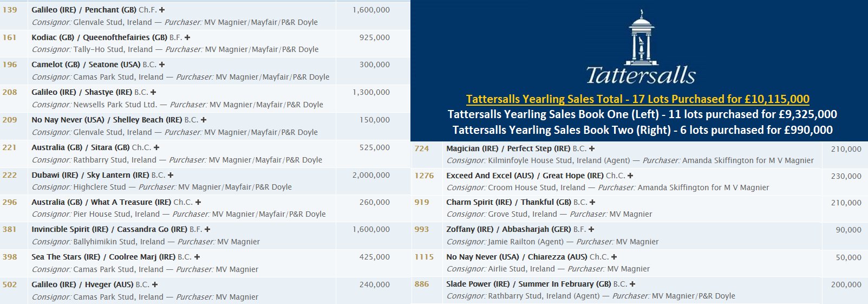Viewport: 868px width, 304px height.
Task: Expand plus icon for Charm Spirit / Thankful lot
Action: [x=592, y=203]
